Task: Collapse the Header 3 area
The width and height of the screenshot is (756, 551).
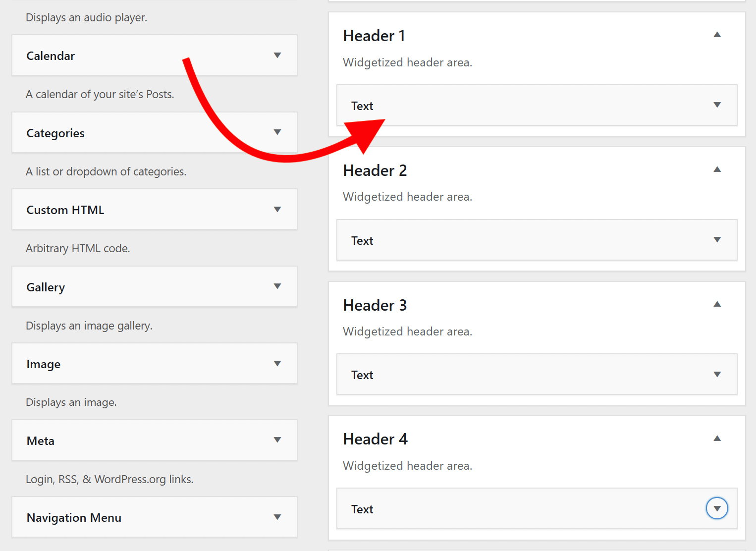Action: coord(717,304)
